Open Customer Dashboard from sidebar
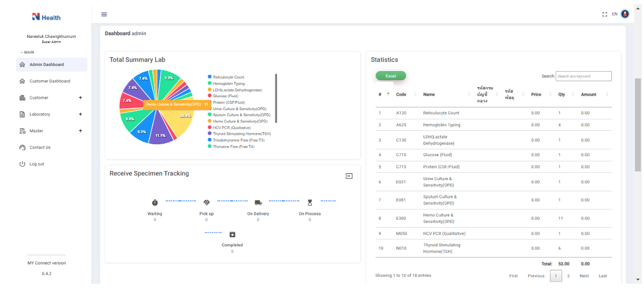Screen dimensions: 644x296 coord(51,81)
